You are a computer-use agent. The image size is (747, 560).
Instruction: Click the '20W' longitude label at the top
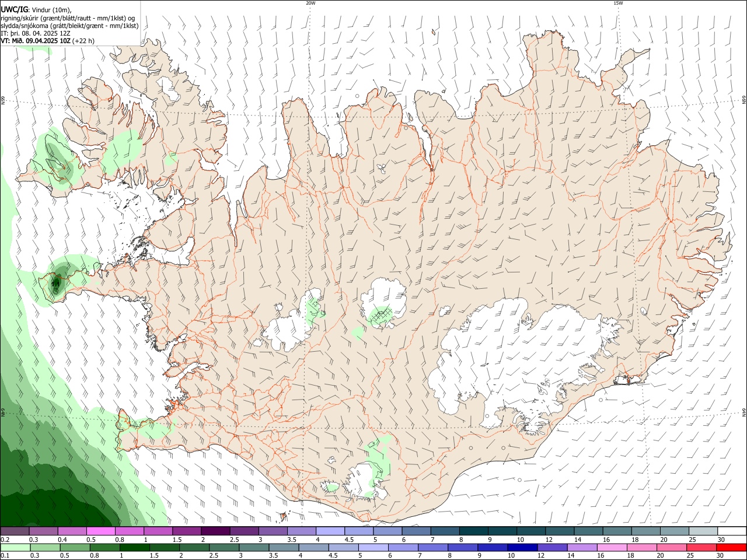tap(310, 3)
